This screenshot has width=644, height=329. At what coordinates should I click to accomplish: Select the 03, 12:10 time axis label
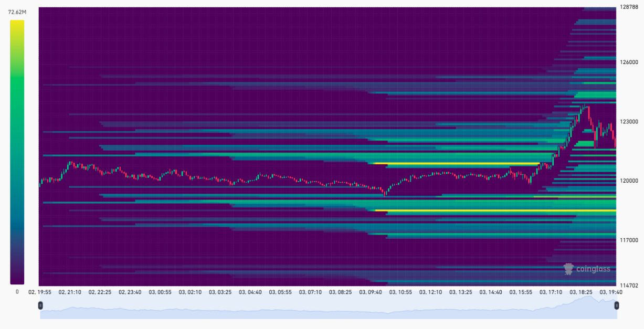click(x=430, y=291)
